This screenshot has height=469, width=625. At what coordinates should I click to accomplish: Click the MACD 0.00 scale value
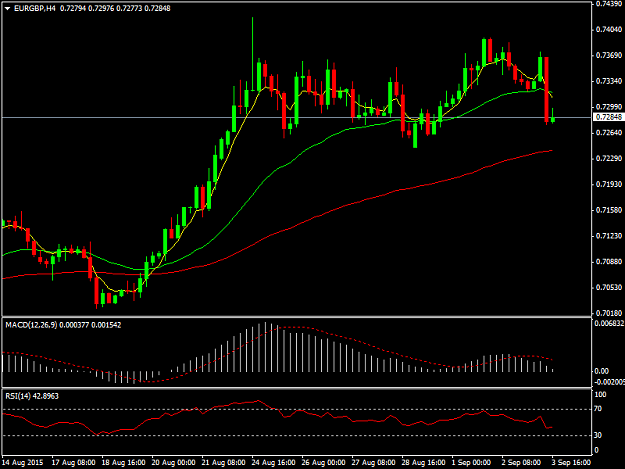pos(601,371)
